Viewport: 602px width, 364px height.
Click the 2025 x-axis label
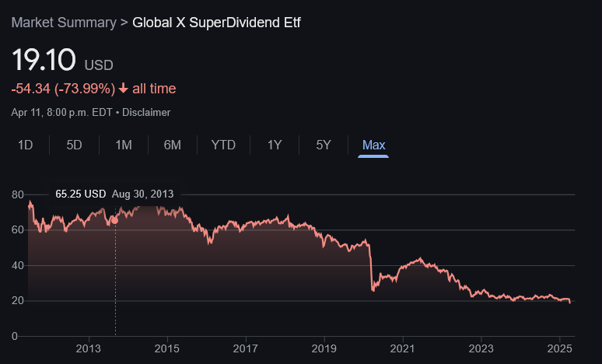[560, 348]
